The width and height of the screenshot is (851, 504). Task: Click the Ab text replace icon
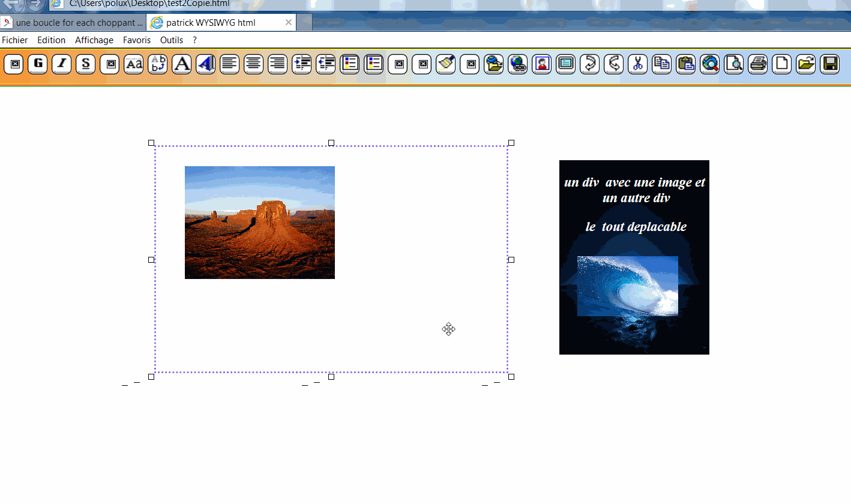[158, 64]
